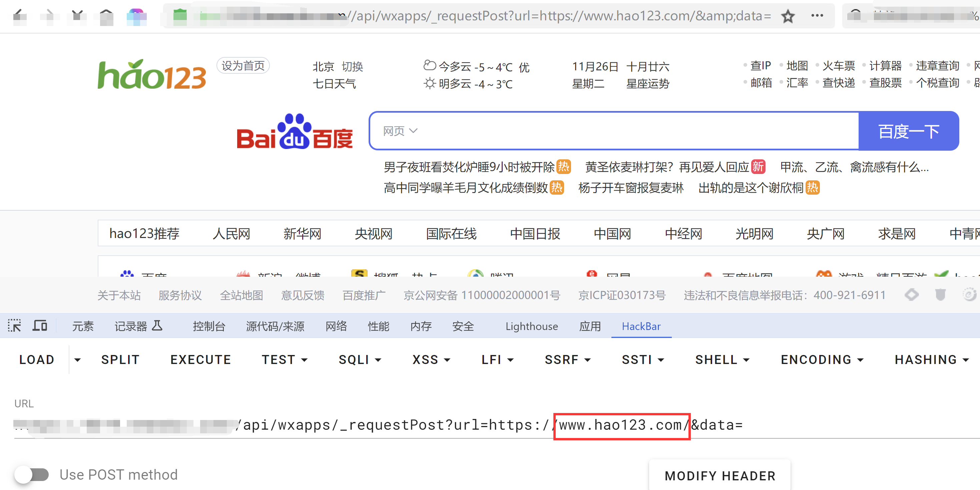
Task: Expand the 网页 search type dropdown
Action: (x=400, y=131)
